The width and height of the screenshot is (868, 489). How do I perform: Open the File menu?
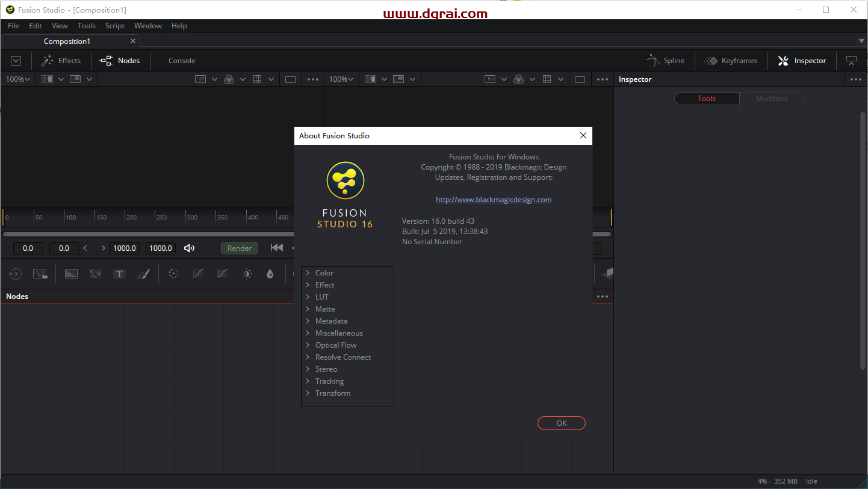click(13, 26)
